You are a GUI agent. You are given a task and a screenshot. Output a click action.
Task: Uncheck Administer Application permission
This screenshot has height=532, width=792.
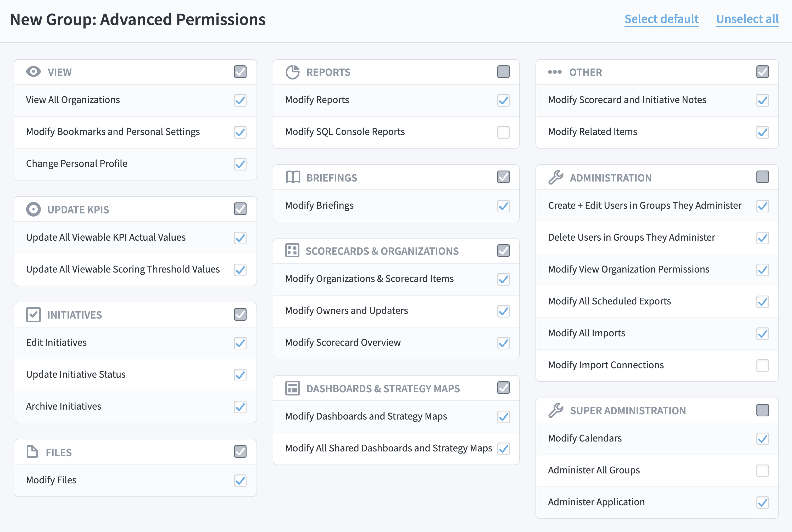[762, 502]
